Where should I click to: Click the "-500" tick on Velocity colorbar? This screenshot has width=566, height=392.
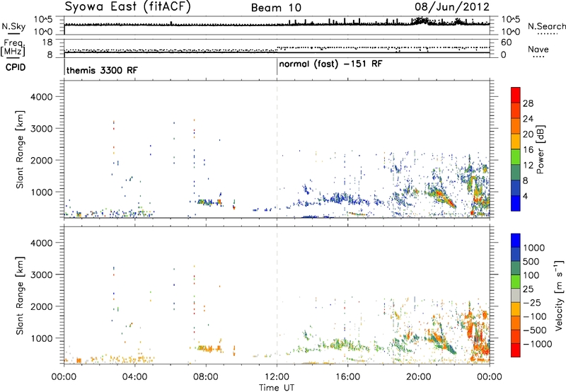point(535,330)
